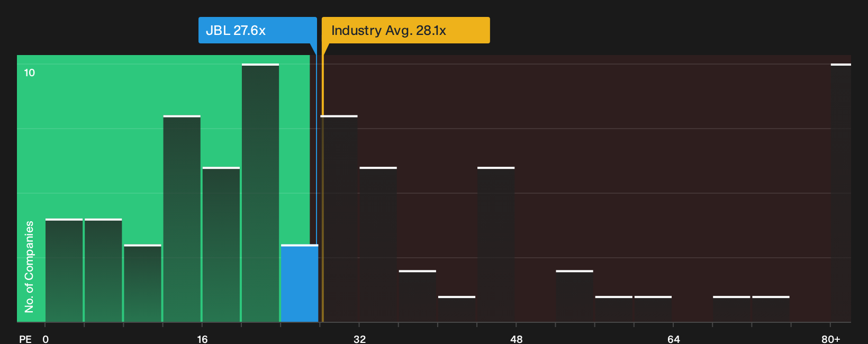Select the blue JBL histogram bar
This screenshot has height=344, width=868.
[300, 283]
